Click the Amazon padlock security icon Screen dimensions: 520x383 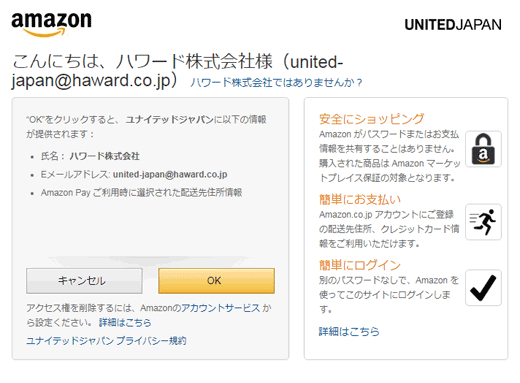(483, 149)
